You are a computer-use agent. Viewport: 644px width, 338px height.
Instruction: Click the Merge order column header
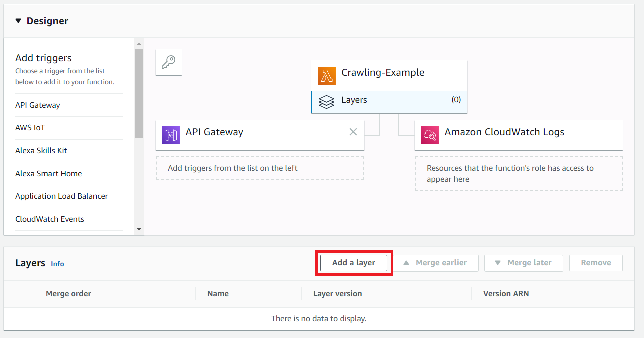coord(68,294)
